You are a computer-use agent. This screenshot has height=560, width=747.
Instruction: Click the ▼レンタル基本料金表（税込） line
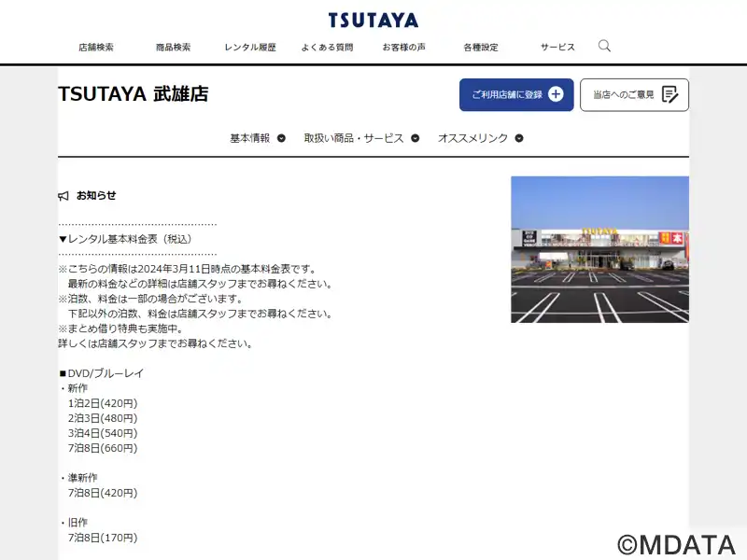pos(125,239)
